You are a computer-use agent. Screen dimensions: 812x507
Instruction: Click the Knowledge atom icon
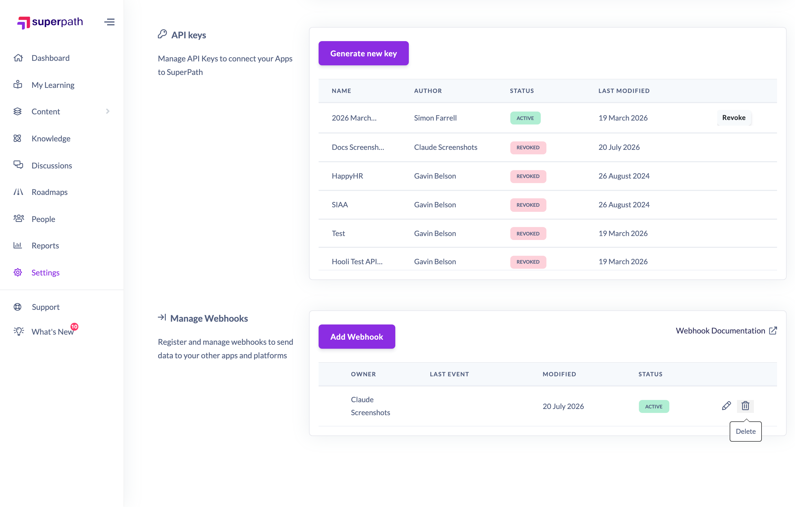17,138
